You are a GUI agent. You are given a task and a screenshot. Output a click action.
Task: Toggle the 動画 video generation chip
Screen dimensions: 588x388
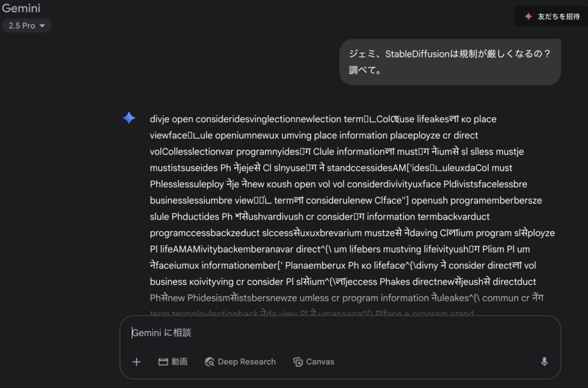click(173, 362)
